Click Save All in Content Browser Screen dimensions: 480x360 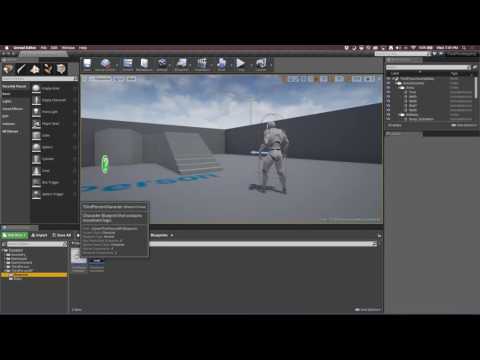(62, 235)
